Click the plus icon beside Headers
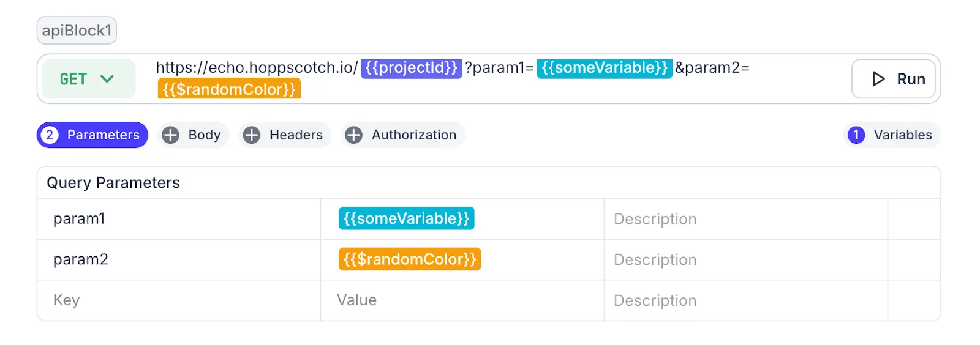980x345 pixels. 252,135
